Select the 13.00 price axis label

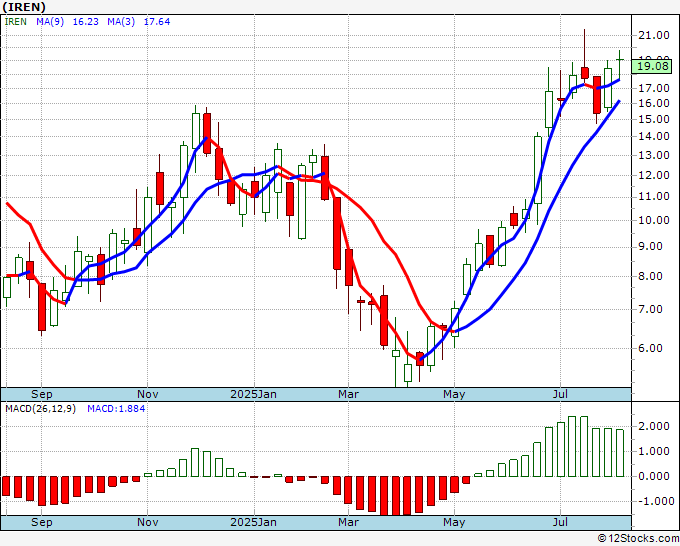654,155
